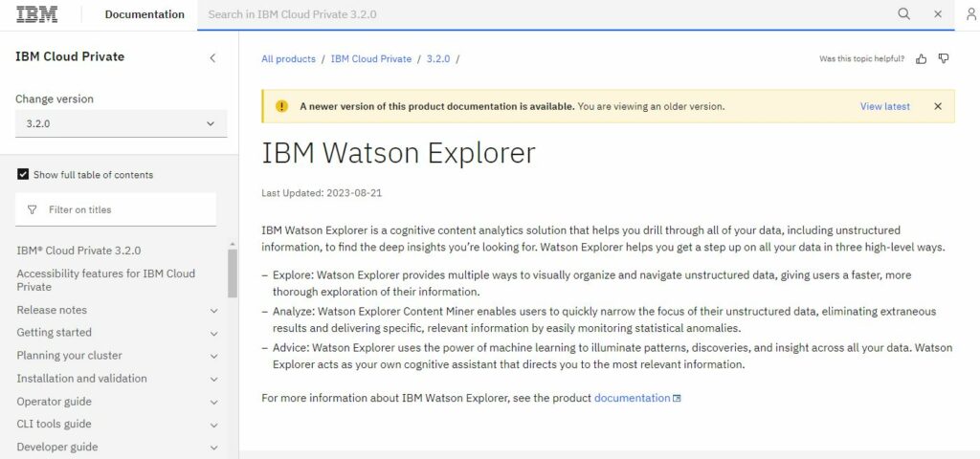980x459 pixels.
Task: Click the thumbs up icon
Action: pos(922,58)
